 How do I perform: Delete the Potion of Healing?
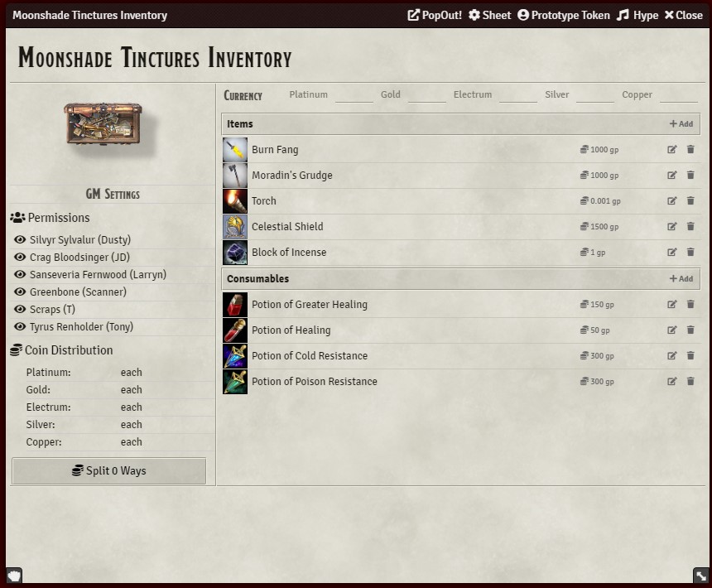pos(690,330)
